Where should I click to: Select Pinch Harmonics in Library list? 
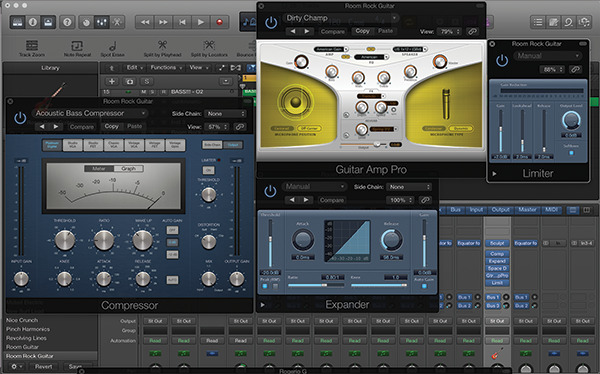[28, 329]
